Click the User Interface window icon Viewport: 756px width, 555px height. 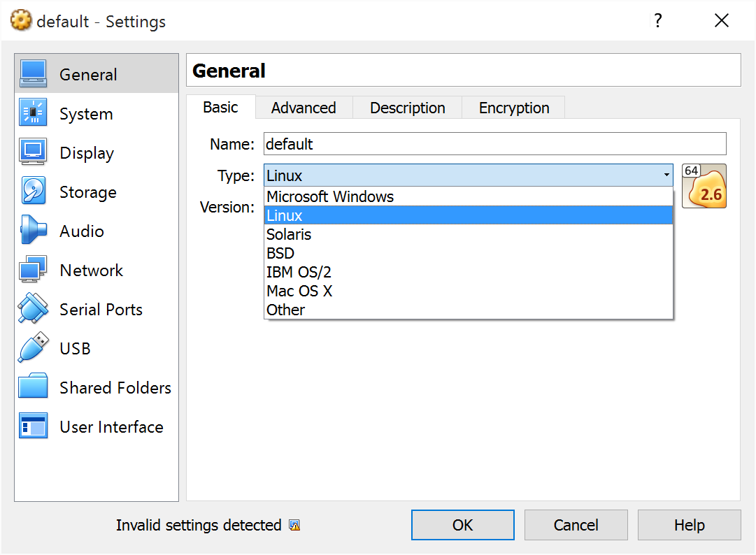point(33,426)
